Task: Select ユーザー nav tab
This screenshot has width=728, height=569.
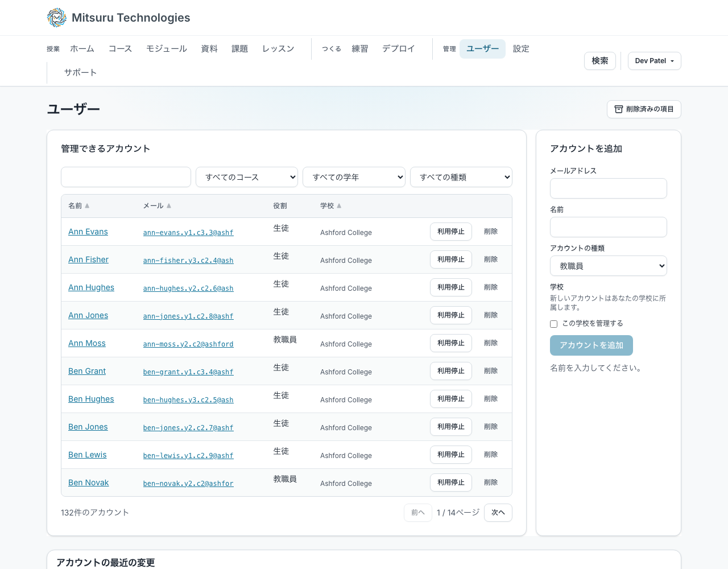Action: [482, 49]
